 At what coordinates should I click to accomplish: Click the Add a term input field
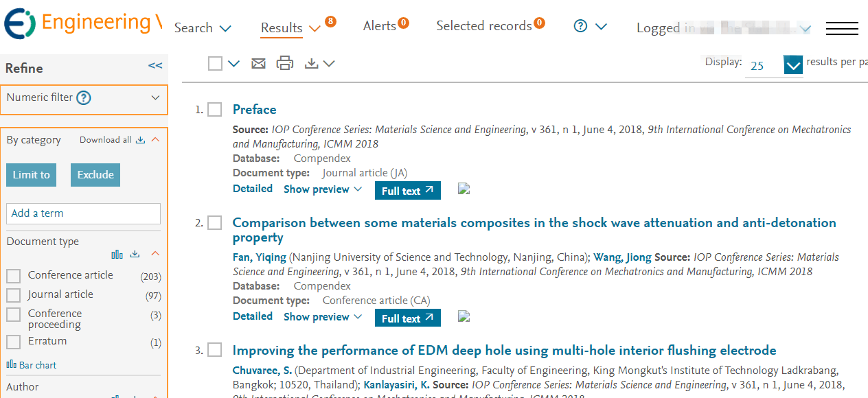pos(83,213)
